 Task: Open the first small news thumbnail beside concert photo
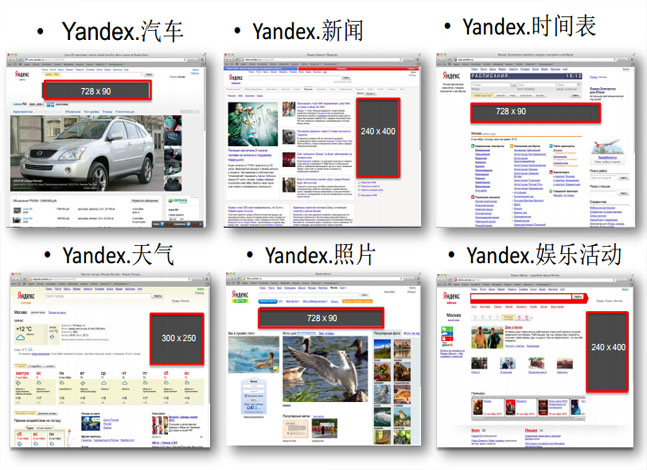pos(289,109)
